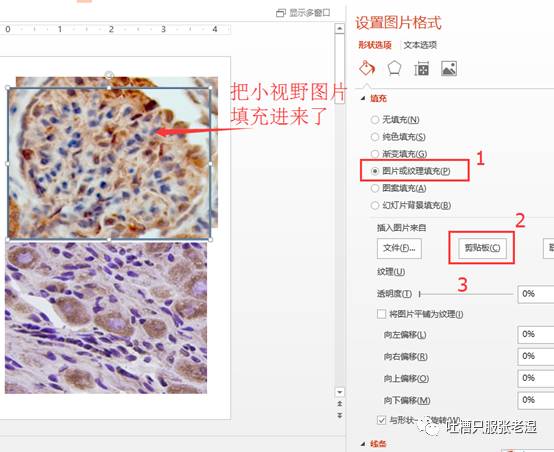Click the 向下偏移(M) value field
The width and height of the screenshot is (554, 452).
(x=536, y=400)
